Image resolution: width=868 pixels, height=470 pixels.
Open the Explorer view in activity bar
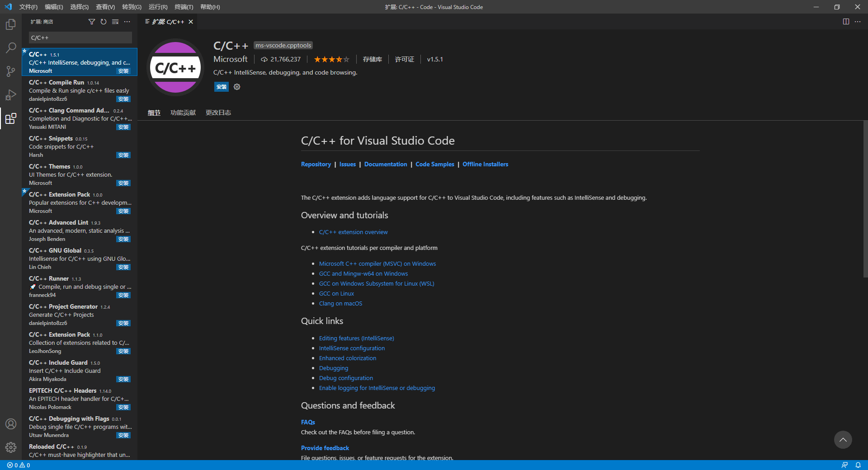(11, 24)
